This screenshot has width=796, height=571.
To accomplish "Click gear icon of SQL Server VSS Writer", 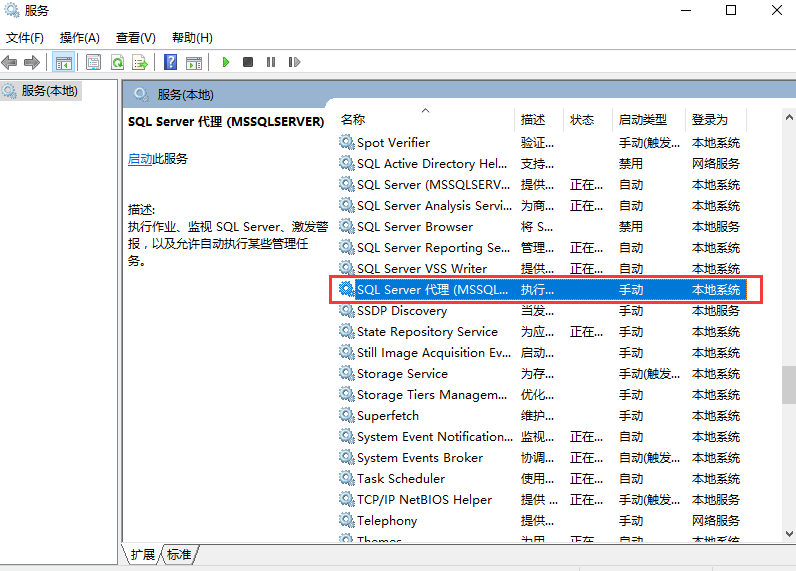I will (x=347, y=268).
